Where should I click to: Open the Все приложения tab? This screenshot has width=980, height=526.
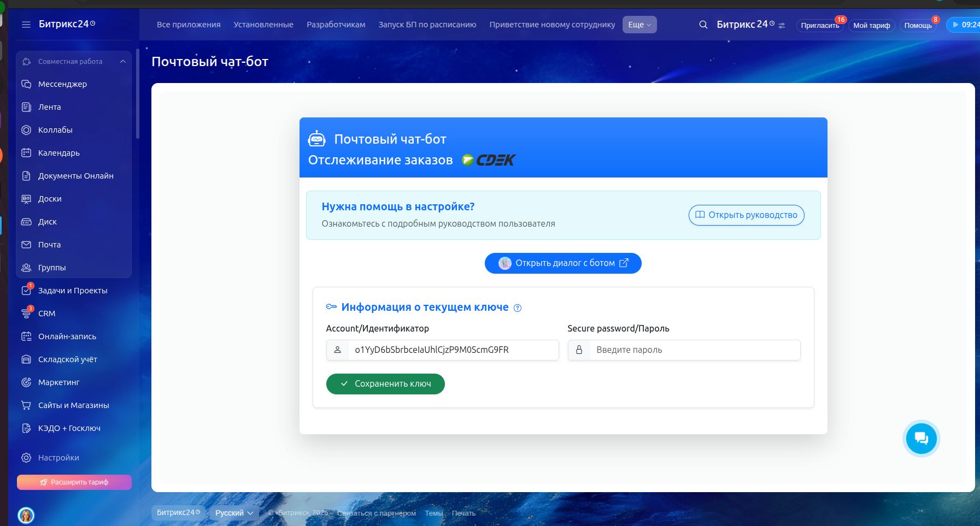(x=189, y=25)
